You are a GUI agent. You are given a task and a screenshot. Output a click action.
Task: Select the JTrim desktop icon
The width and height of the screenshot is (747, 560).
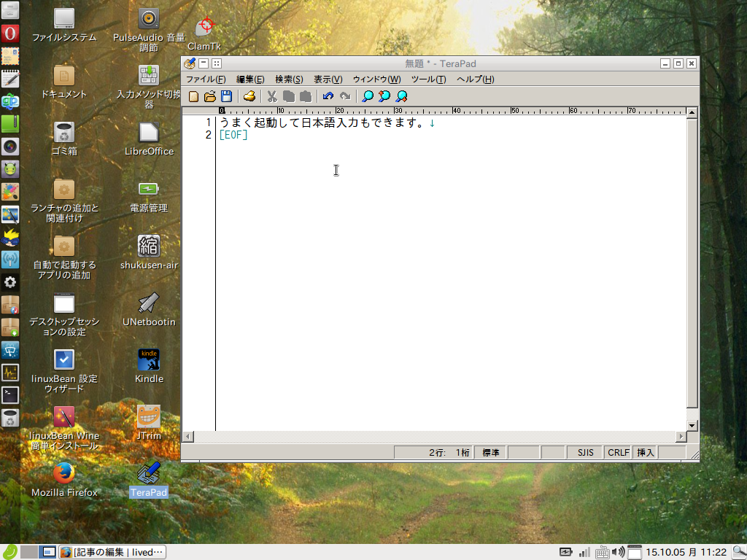coord(149,423)
